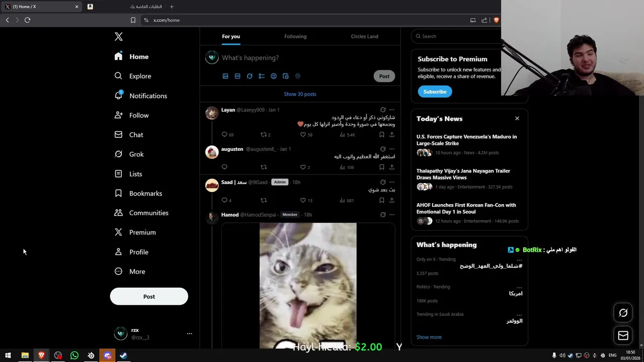Open the emoji picker in composer
644x362 pixels.
(x=274, y=76)
